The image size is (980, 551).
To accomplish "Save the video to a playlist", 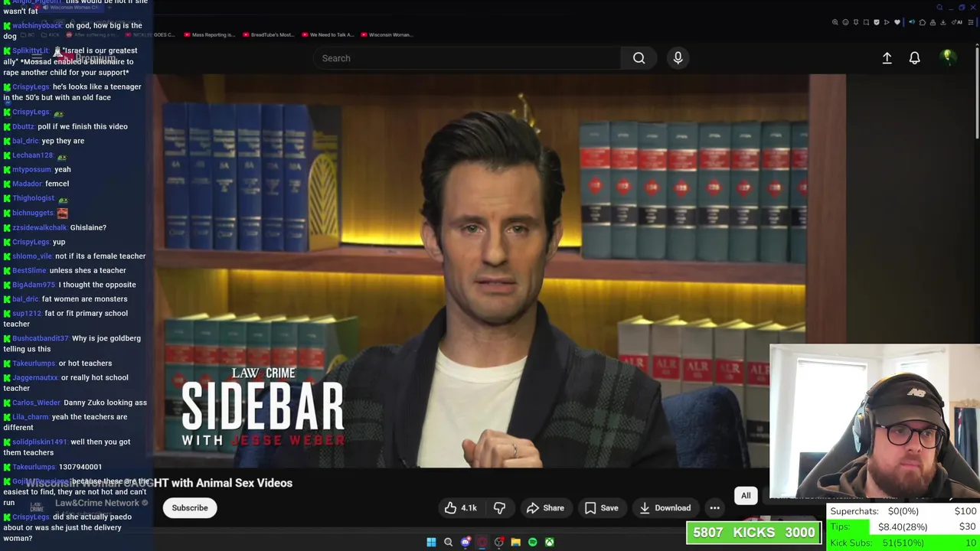I will point(601,507).
